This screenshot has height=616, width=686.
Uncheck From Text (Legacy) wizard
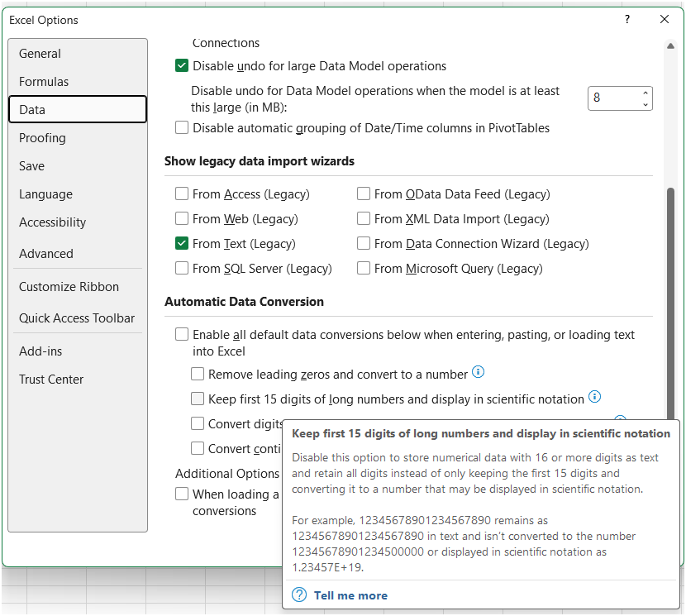182,243
